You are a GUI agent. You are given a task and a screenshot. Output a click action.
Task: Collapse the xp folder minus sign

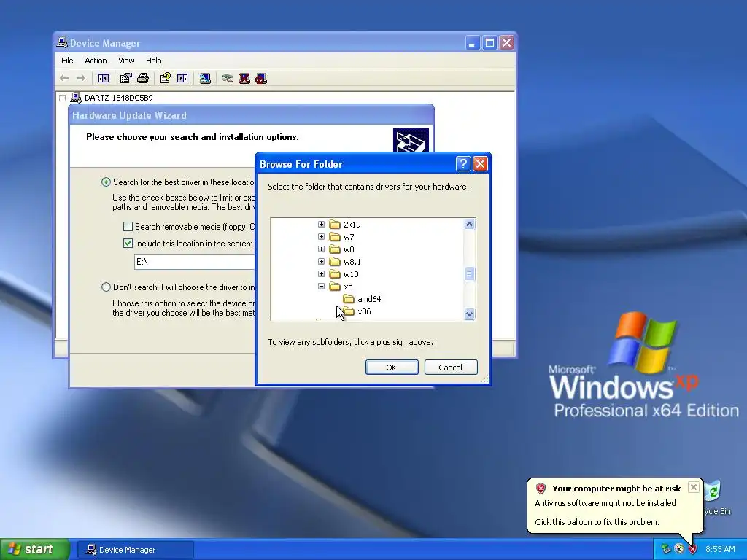[x=321, y=286]
